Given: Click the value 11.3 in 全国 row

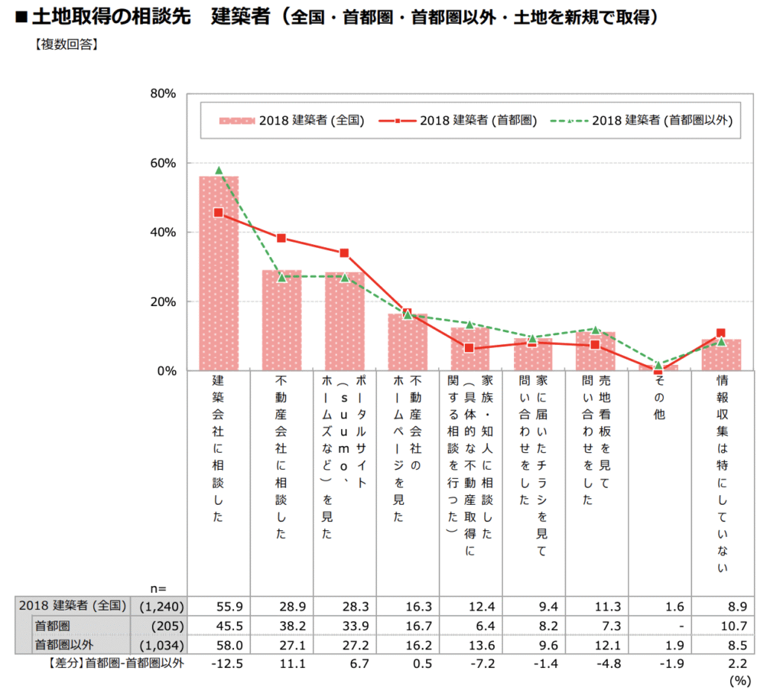Looking at the screenshot, I should click(x=608, y=607).
